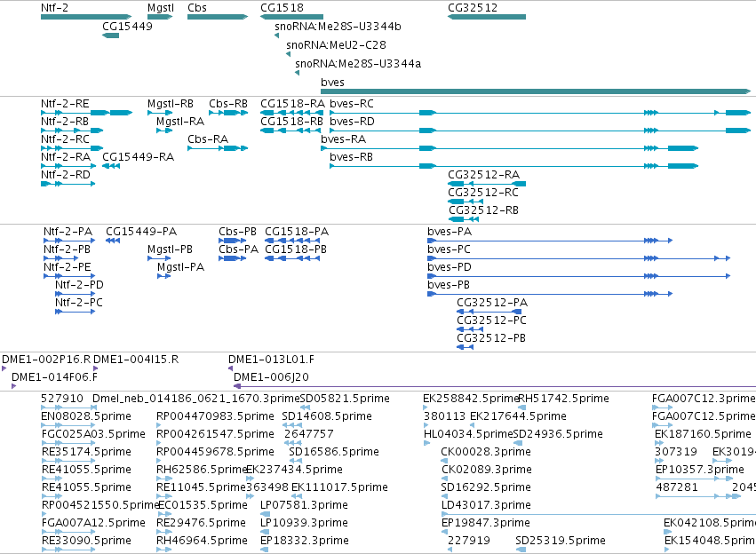
Task: Click the Ntf-2 gene label
Action: coord(54,8)
